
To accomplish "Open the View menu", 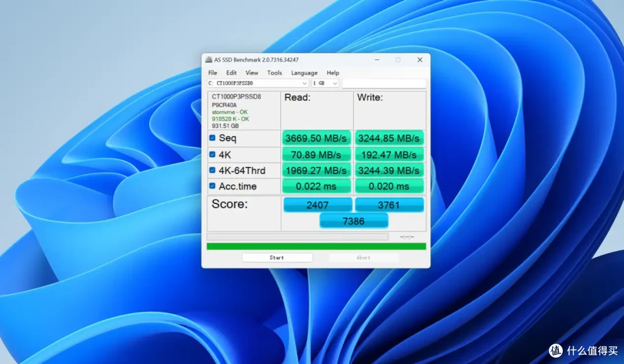I will (251, 73).
